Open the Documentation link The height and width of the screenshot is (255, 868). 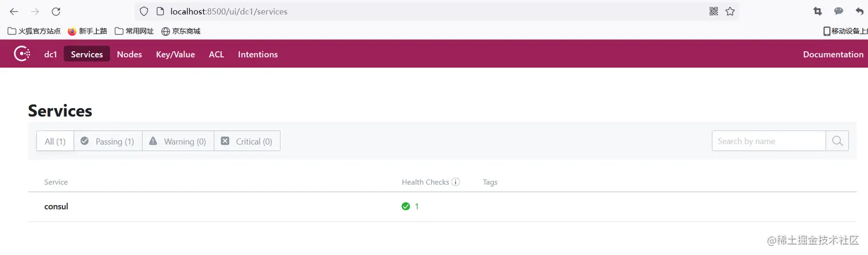point(832,55)
